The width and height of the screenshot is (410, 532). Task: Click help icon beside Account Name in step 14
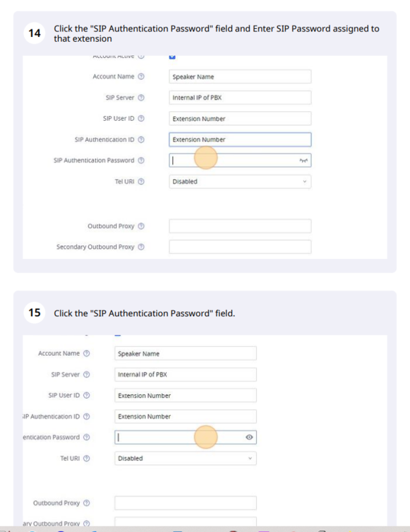pos(141,76)
